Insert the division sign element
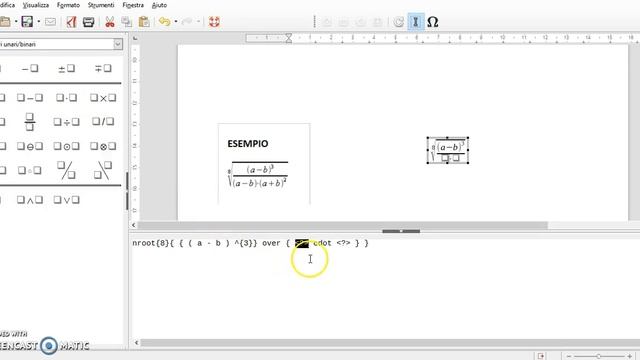This screenshot has height=360, width=640. [67, 122]
